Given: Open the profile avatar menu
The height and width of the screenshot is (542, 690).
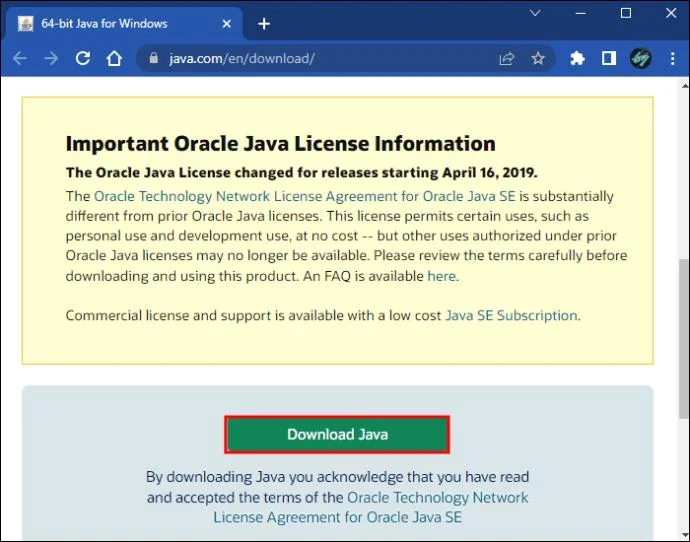Looking at the screenshot, I should click(x=641, y=58).
